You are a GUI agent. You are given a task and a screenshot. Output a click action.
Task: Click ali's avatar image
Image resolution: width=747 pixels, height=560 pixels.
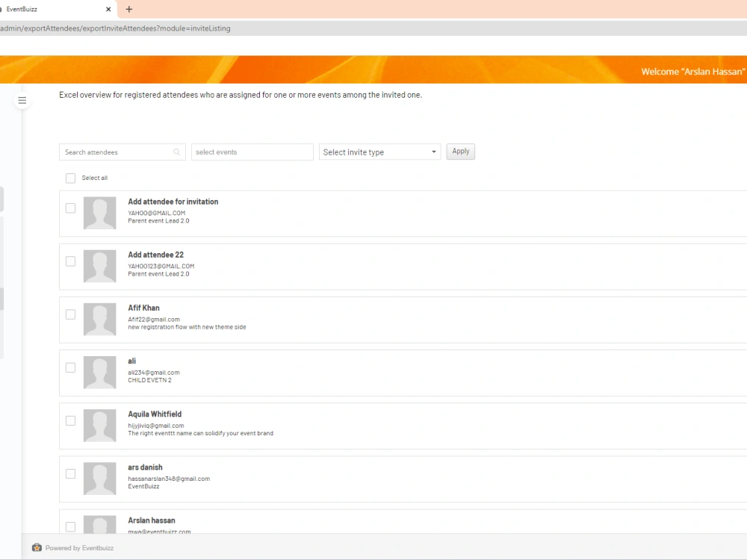[99, 373]
